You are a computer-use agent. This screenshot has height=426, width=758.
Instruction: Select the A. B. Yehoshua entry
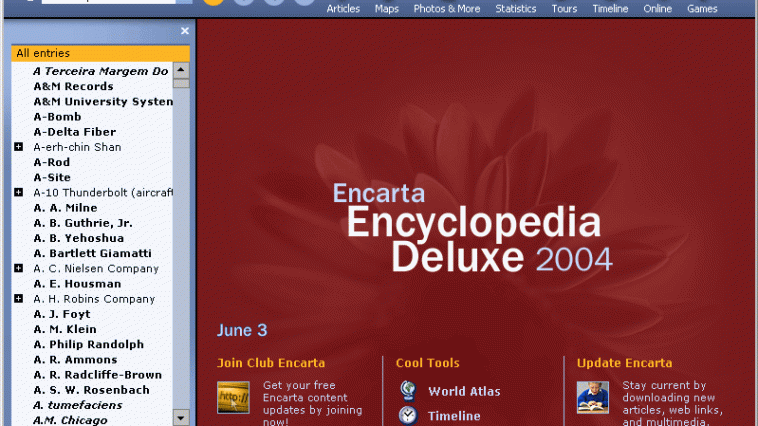click(78, 238)
